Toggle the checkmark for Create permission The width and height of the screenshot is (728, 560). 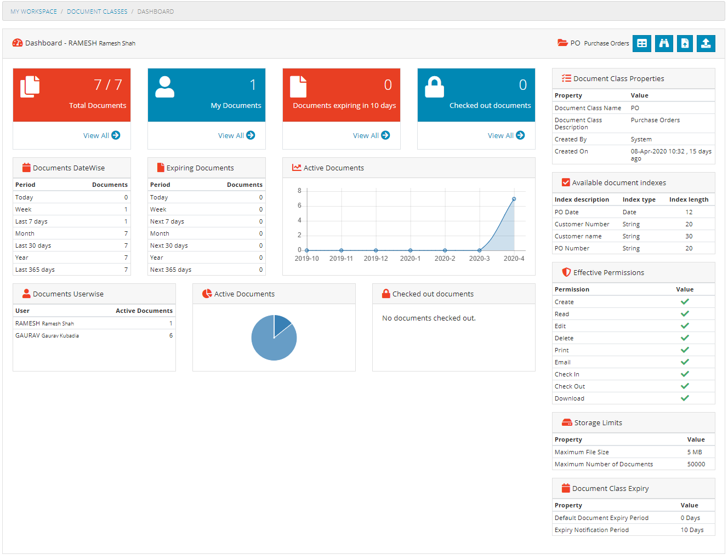(x=685, y=301)
